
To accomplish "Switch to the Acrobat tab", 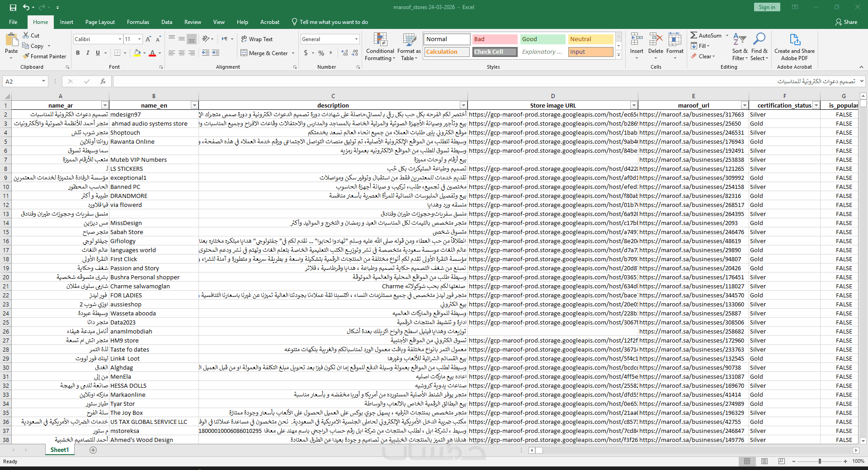I will pyautogui.click(x=270, y=22).
